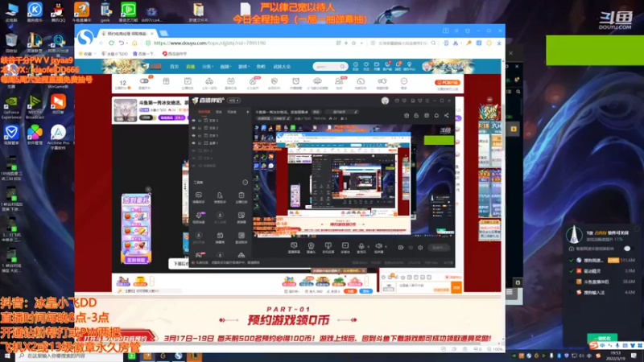Toggle the switch in streamer toolbar row
The width and height of the screenshot is (644, 362).
[144, 81]
